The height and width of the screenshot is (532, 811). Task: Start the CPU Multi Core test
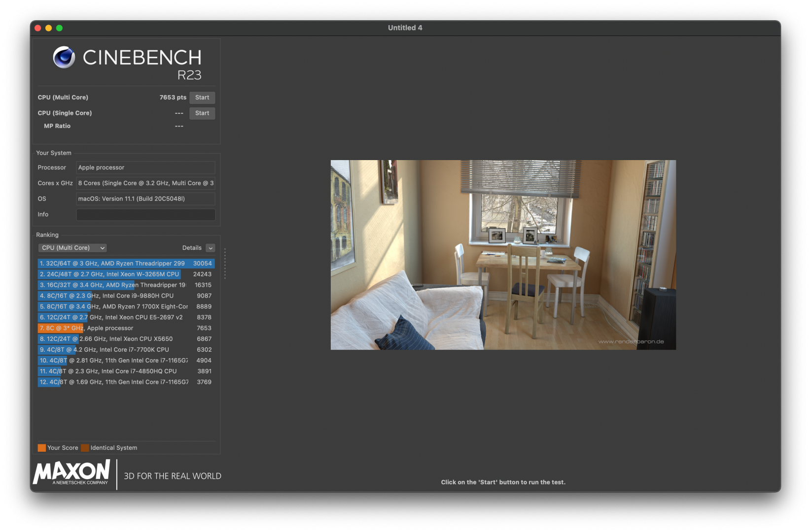(202, 98)
